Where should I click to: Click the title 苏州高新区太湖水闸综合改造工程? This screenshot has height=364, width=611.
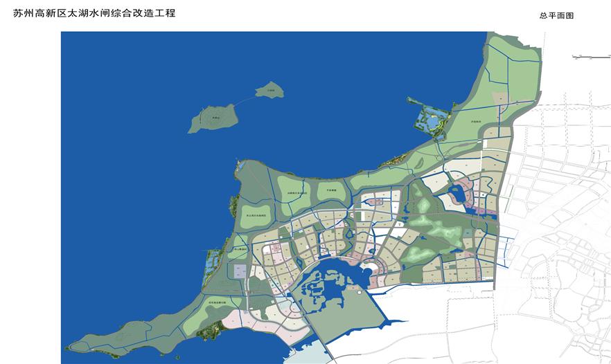[x=94, y=13]
